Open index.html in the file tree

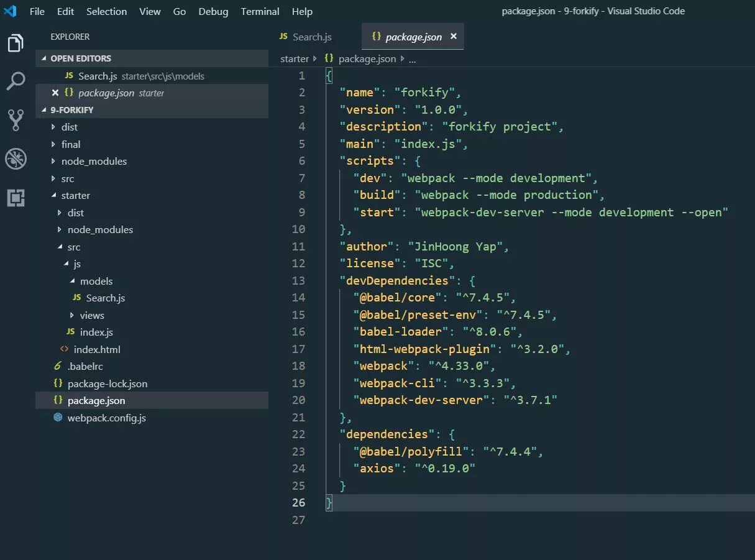(x=97, y=349)
